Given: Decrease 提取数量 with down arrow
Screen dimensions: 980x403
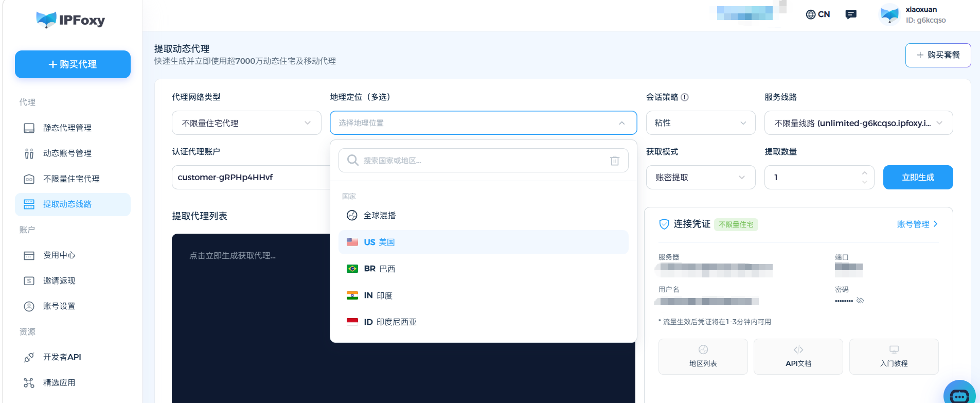Looking at the screenshot, I should 864,182.
